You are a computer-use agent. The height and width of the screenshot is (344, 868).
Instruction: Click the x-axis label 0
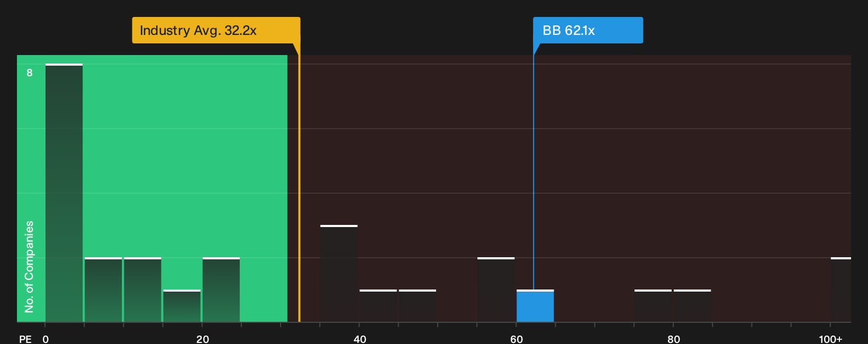click(x=46, y=339)
